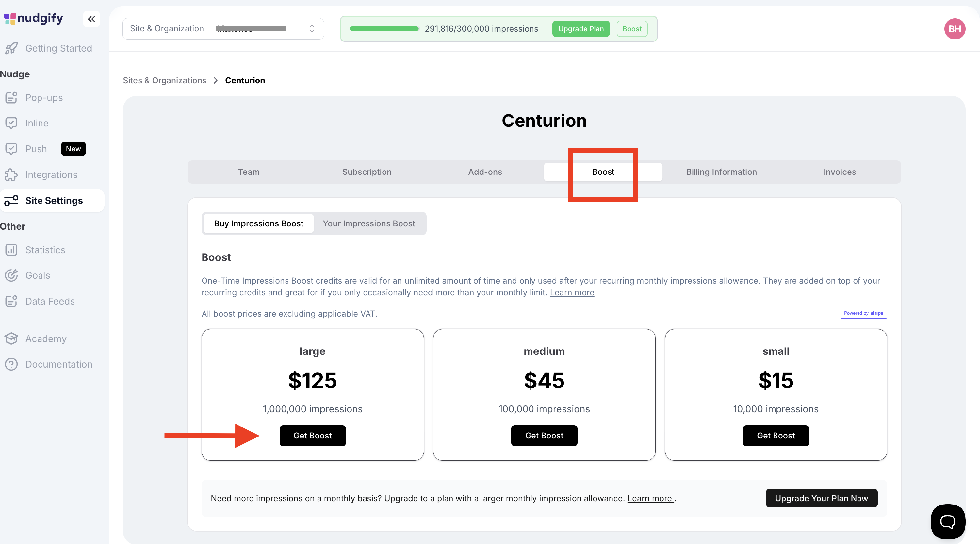
Task: Open Academy graduation cap icon
Action: pyautogui.click(x=11, y=338)
